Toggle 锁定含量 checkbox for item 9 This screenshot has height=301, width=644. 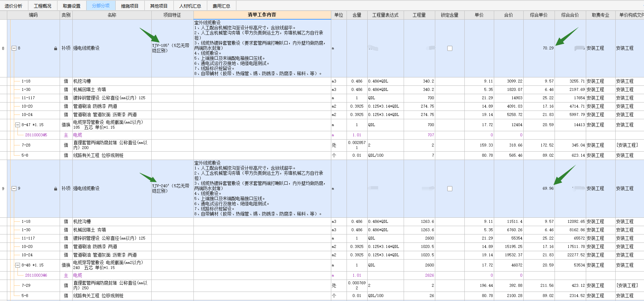pyautogui.click(x=450, y=189)
